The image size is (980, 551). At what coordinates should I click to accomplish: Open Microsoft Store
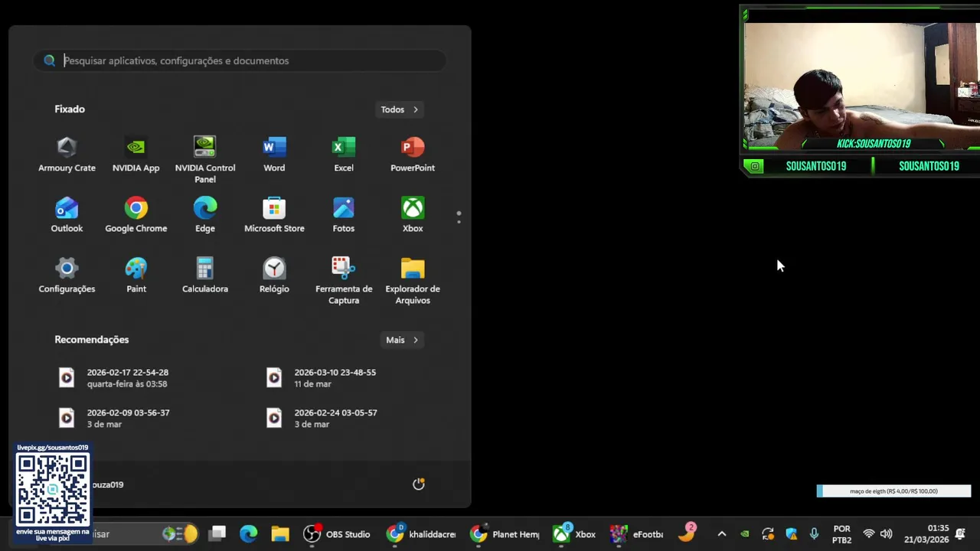[x=274, y=215]
